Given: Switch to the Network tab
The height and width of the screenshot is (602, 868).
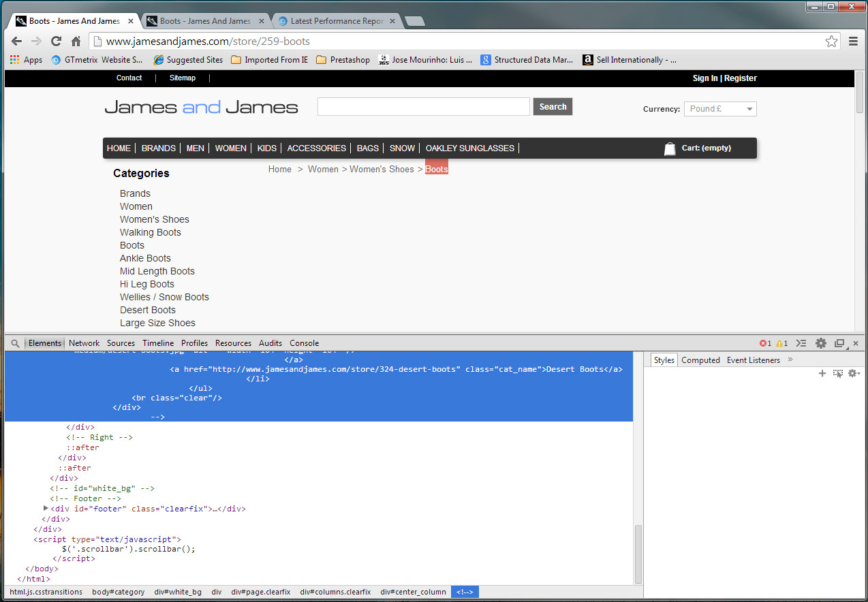Looking at the screenshot, I should [84, 343].
